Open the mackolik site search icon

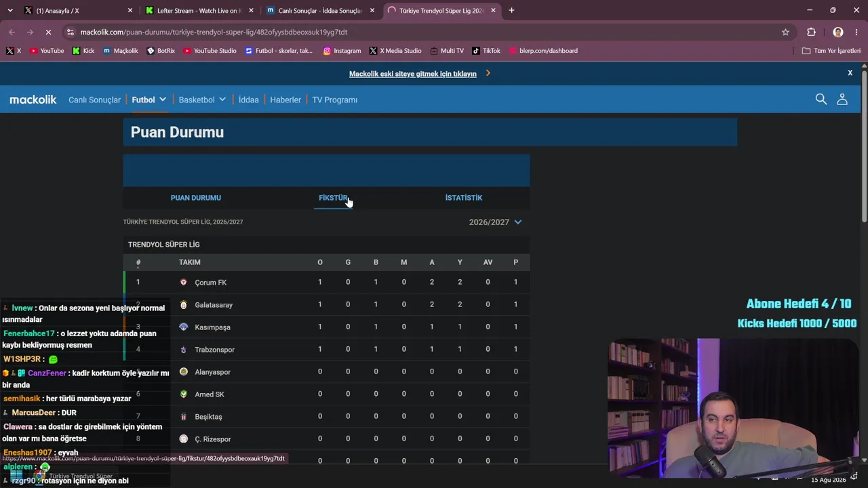click(821, 99)
